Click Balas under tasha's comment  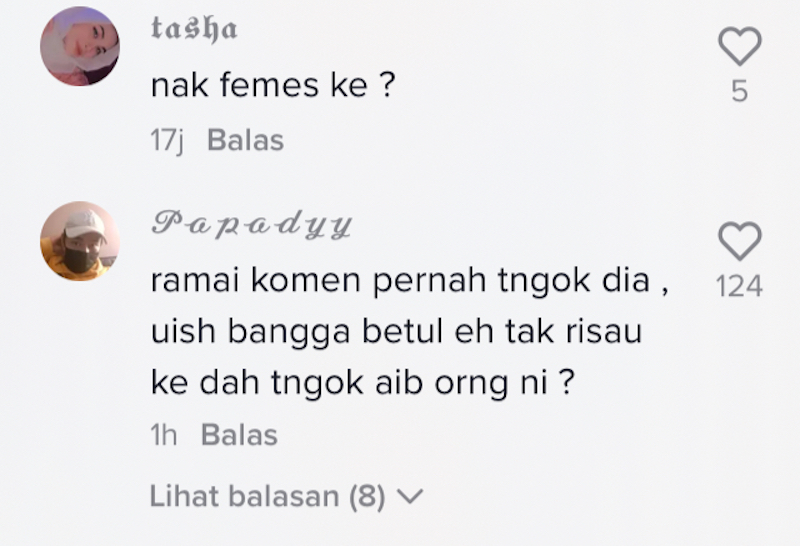click(245, 141)
